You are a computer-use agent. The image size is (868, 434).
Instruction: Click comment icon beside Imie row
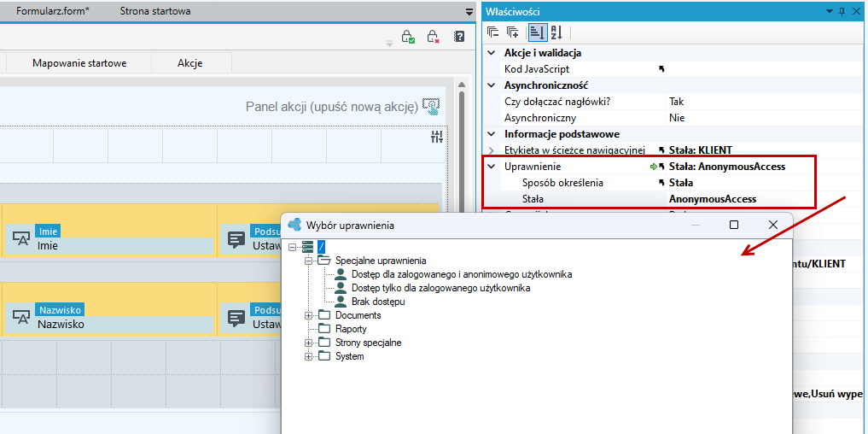click(237, 239)
